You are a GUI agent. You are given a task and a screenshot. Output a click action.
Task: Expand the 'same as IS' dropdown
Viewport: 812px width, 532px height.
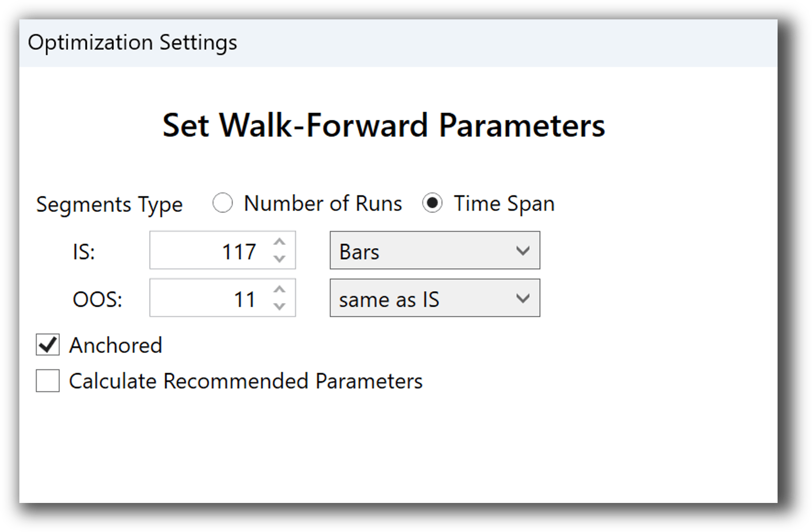point(434,298)
